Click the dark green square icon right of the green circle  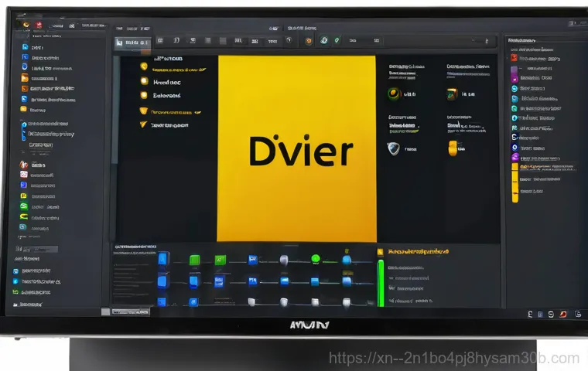coord(452,94)
